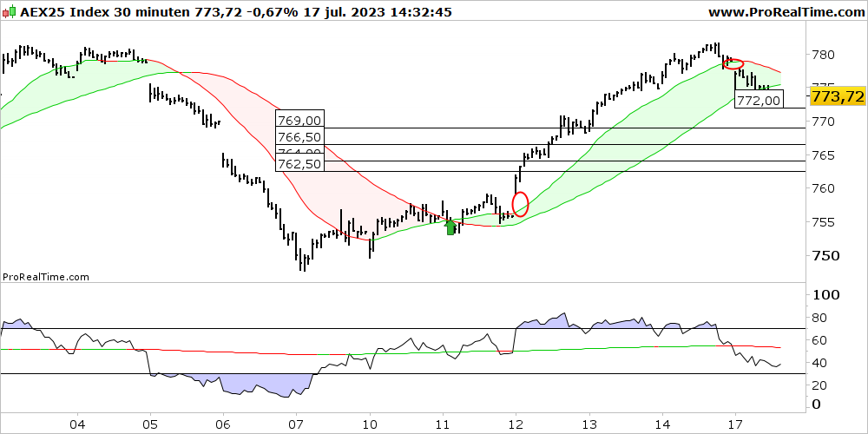Click the 770 price axis label
The image size is (868, 434).
(823, 122)
